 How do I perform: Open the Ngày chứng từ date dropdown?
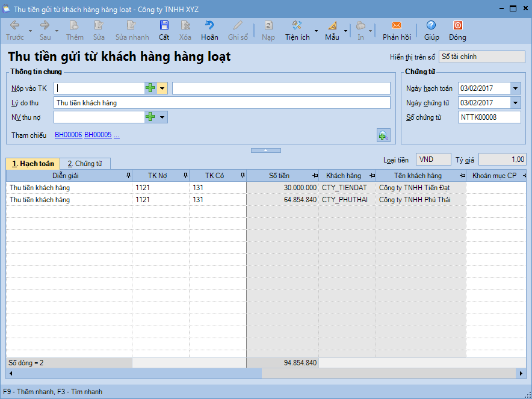pyautogui.click(x=515, y=103)
